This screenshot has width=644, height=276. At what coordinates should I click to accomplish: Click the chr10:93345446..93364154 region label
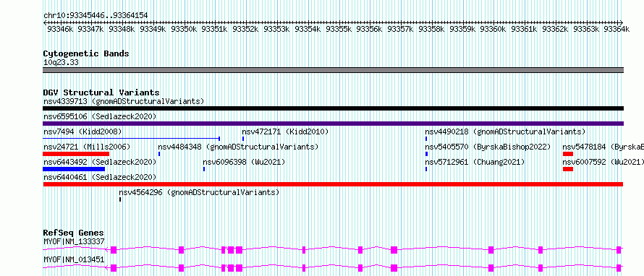click(96, 15)
